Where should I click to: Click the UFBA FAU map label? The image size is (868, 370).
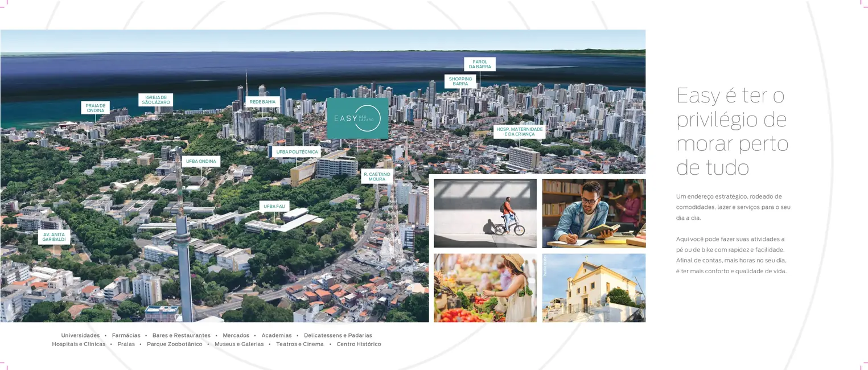(x=274, y=206)
